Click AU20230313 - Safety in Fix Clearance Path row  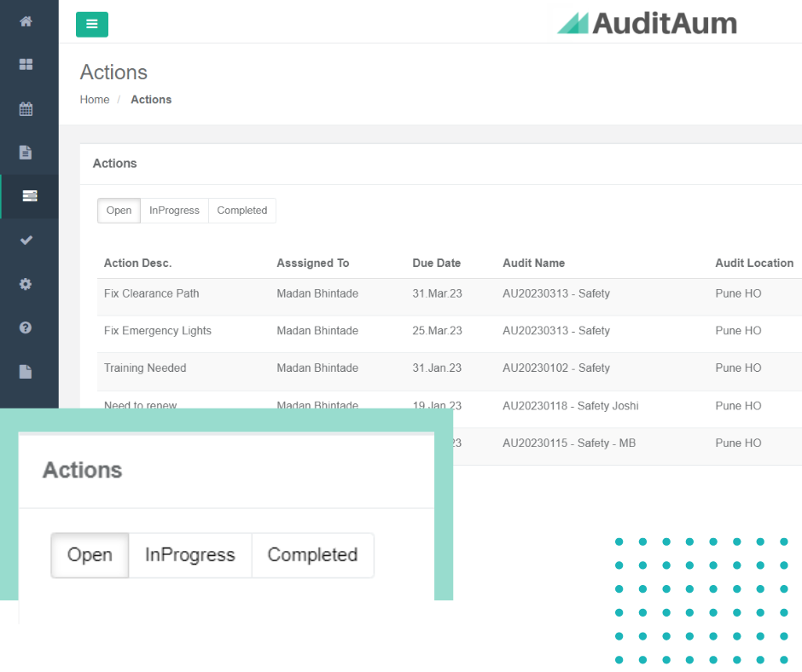[556, 293]
